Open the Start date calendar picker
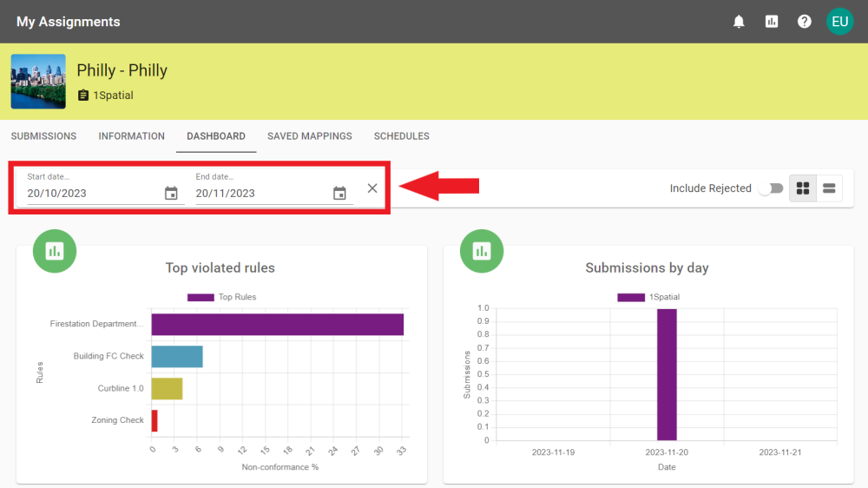Viewport: 868px width, 488px height. tap(171, 193)
